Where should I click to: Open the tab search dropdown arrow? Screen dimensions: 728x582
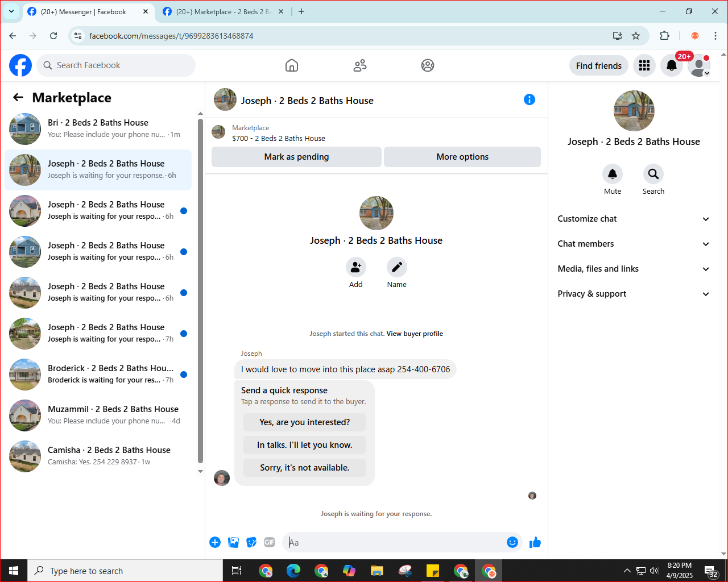tap(11, 11)
